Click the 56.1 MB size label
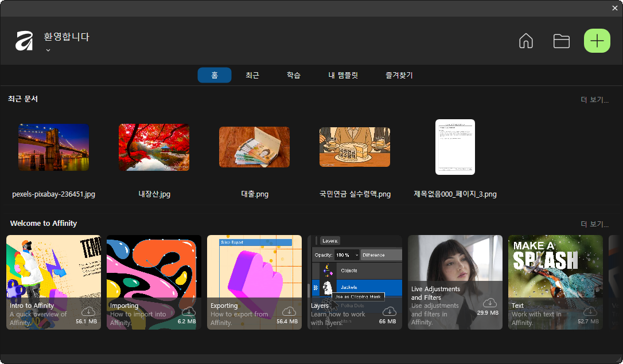623x364 pixels. pos(86,322)
